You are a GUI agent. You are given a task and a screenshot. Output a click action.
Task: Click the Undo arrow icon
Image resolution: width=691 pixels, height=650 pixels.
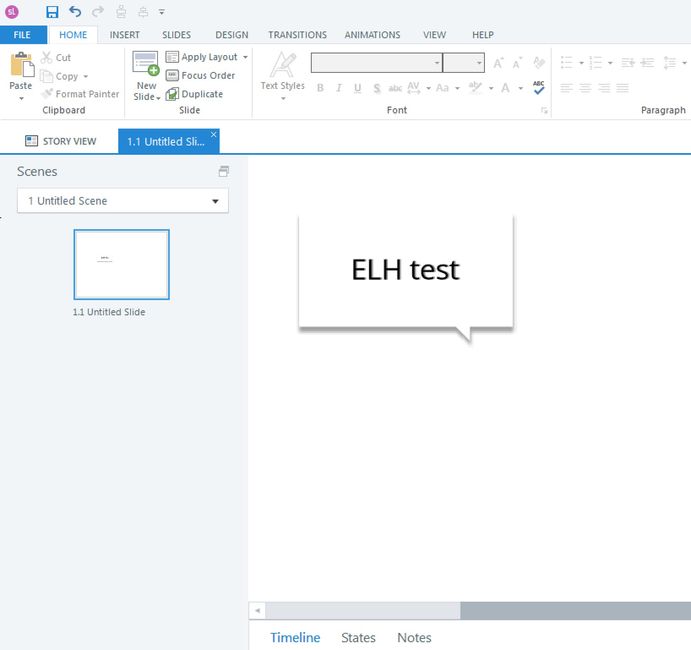75,12
